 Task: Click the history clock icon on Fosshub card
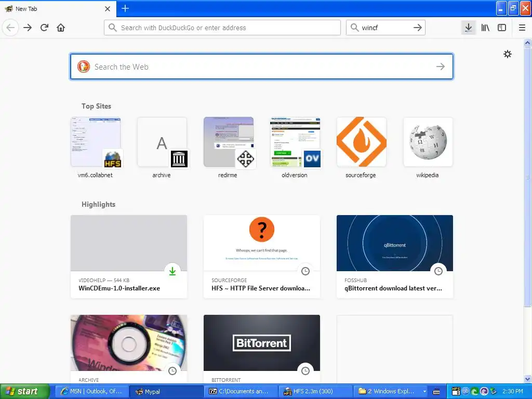coord(438,271)
